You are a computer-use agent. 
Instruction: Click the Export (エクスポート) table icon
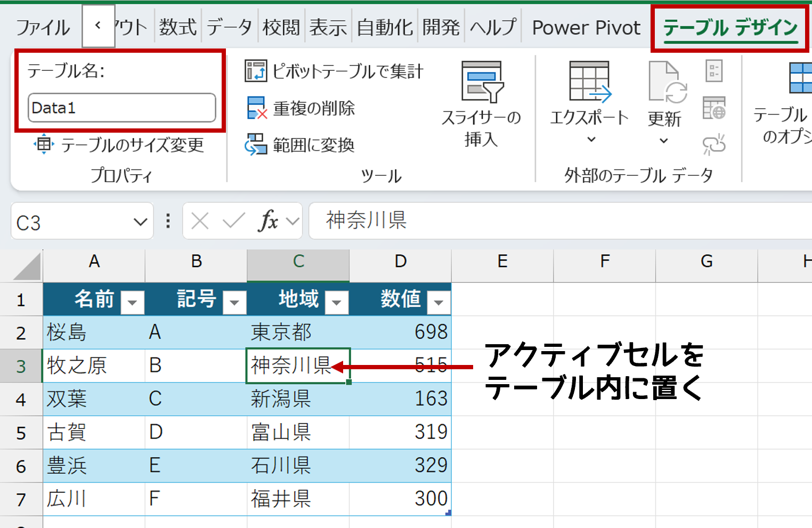[590, 82]
